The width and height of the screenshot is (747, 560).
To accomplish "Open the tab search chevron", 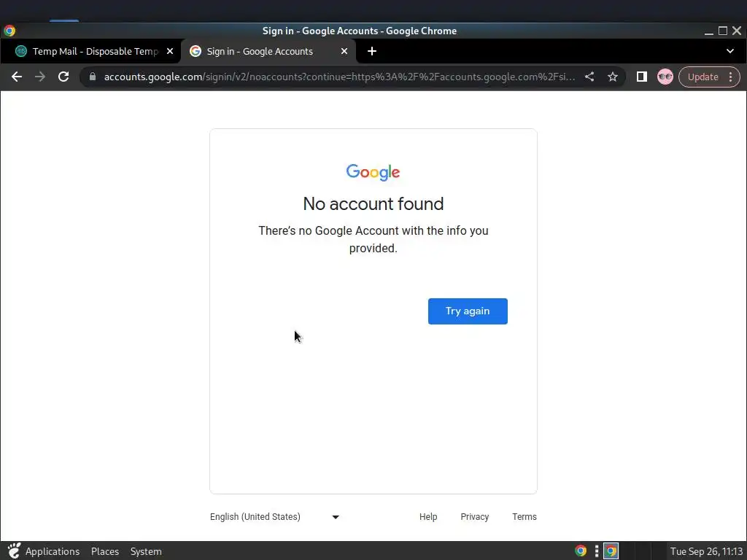I will [729, 51].
